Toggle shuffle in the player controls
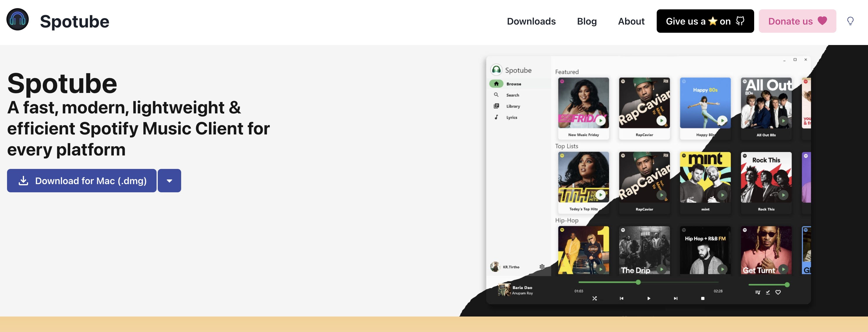The image size is (868, 332). coord(594,298)
